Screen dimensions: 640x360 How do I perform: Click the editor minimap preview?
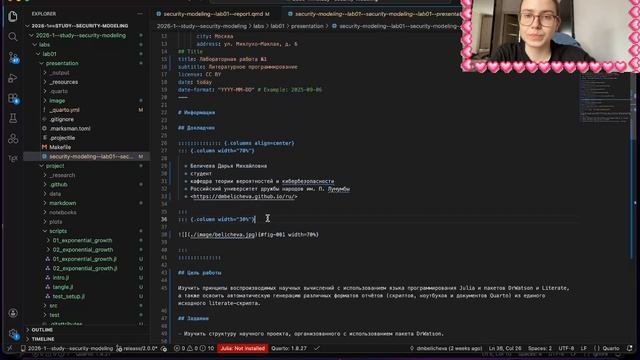(x=605, y=98)
